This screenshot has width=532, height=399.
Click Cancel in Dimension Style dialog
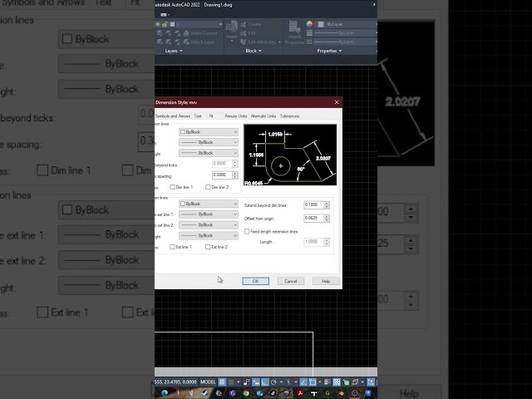click(x=291, y=281)
